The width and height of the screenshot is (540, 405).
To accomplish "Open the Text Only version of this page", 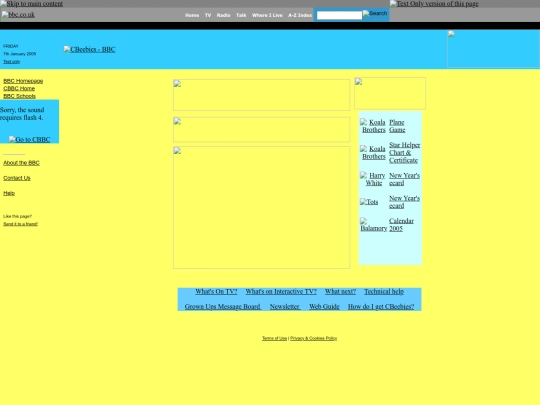I will pyautogui.click(x=434, y=4).
